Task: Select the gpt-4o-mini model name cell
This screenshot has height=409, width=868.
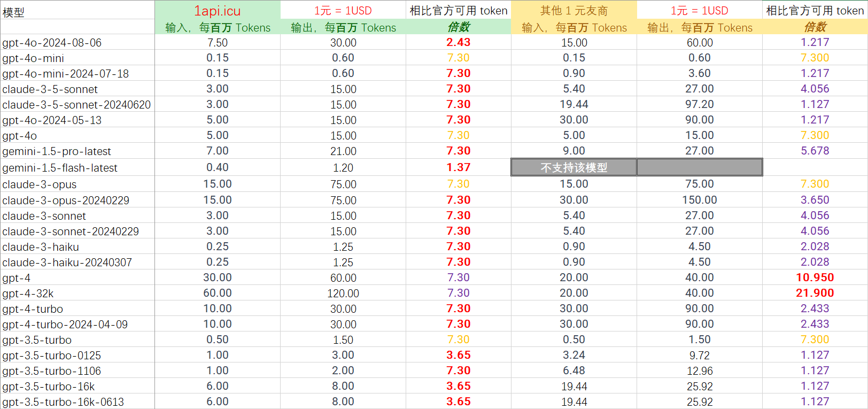Action: pyautogui.click(x=77, y=58)
